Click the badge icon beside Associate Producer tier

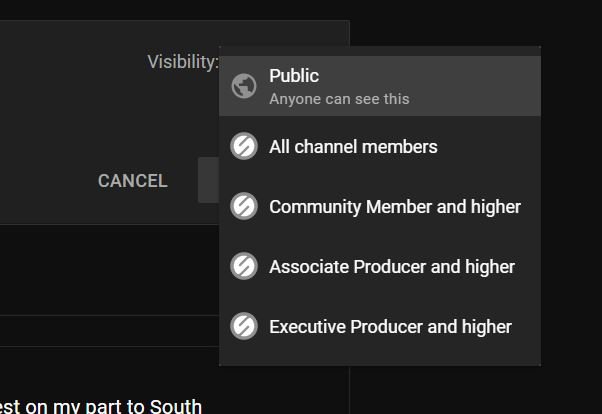[x=244, y=267]
